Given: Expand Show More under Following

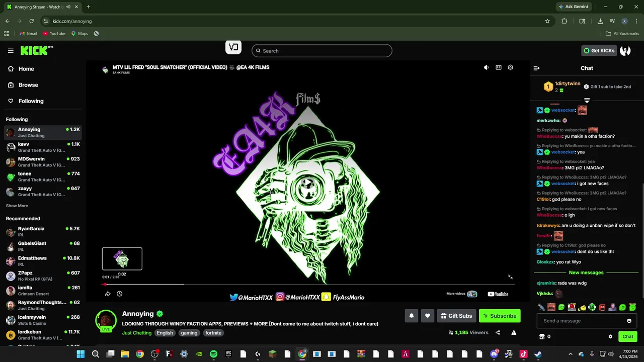Looking at the screenshot, I should click(17, 206).
